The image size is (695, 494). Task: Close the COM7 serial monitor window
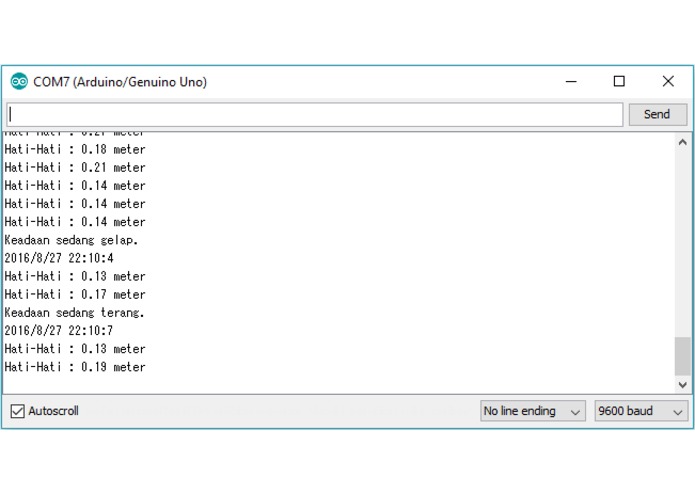click(x=668, y=82)
